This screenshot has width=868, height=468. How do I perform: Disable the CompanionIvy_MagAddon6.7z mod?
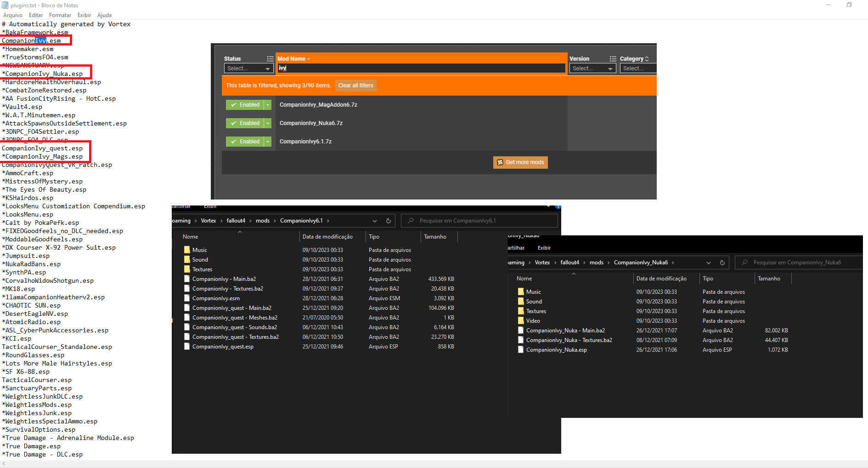point(245,104)
